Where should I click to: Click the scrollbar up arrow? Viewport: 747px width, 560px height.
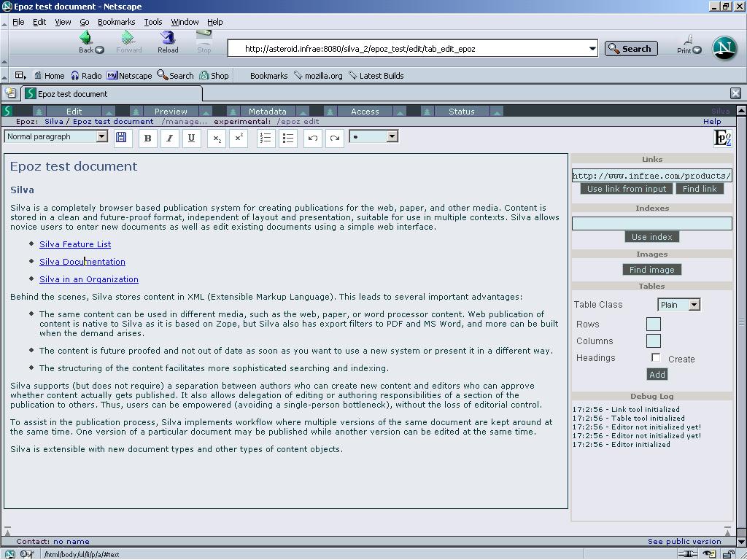(x=741, y=111)
